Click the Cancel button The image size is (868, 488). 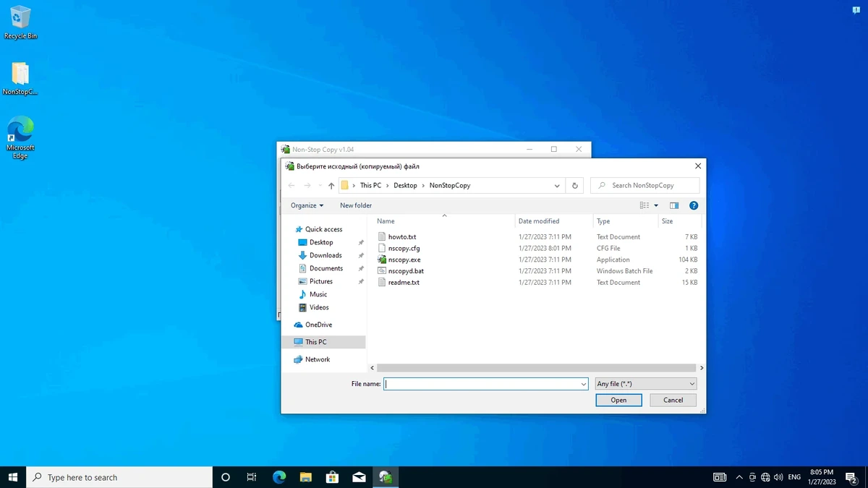pyautogui.click(x=673, y=400)
